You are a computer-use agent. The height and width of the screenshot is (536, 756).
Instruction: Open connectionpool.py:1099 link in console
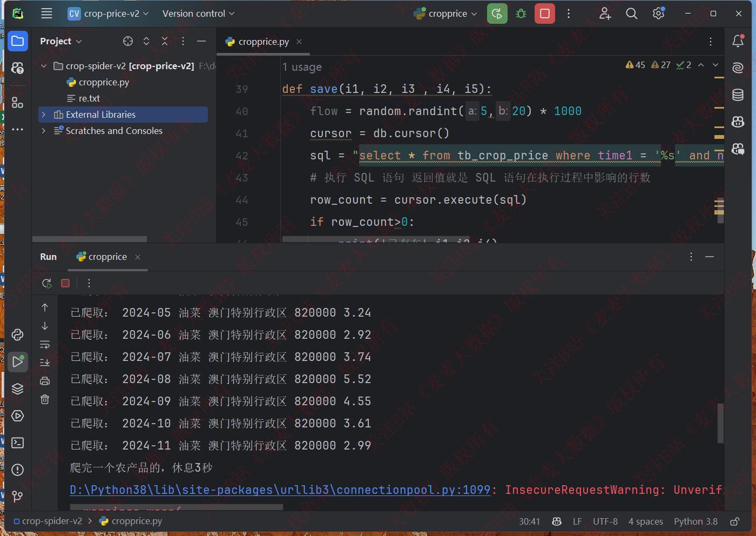pos(280,490)
